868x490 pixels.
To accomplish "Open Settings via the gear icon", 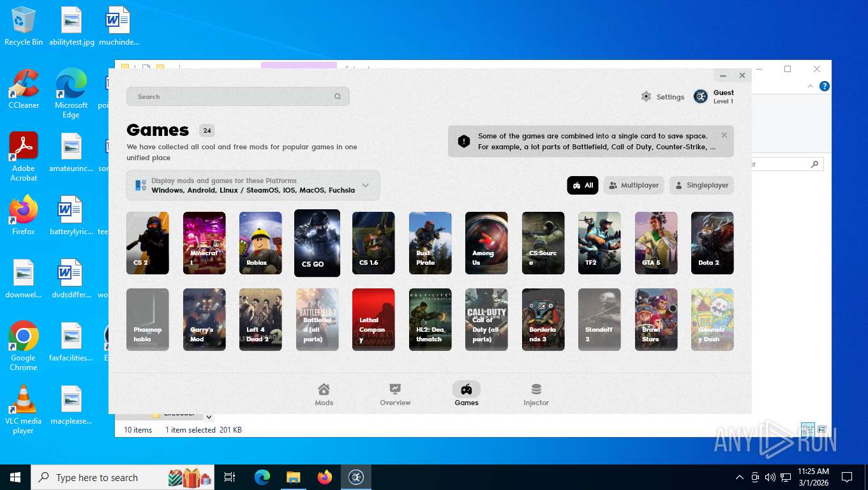I will point(646,96).
